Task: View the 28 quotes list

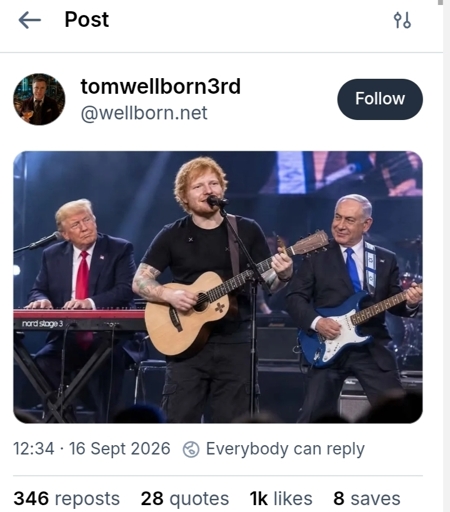Action: [185, 498]
